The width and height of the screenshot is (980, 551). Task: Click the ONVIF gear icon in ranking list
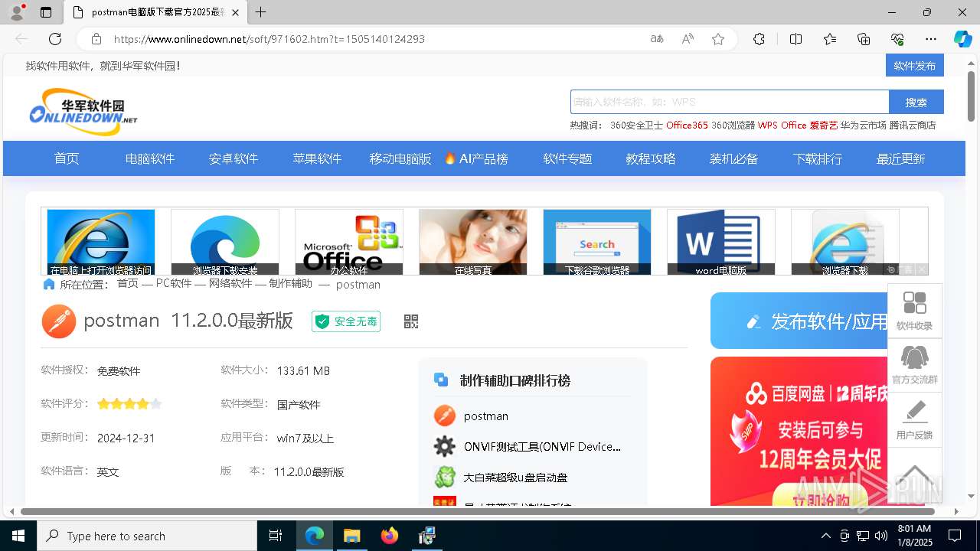[x=445, y=446]
